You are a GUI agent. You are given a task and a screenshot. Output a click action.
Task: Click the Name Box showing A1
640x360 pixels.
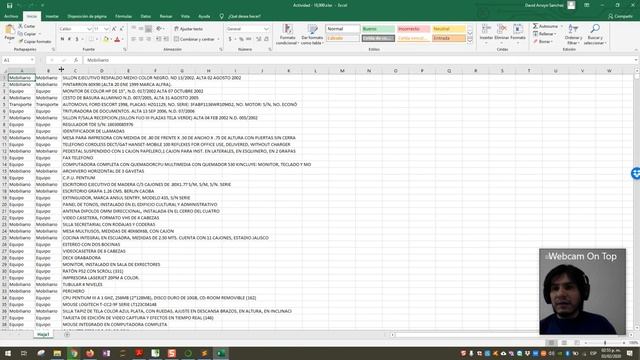coord(18,60)
